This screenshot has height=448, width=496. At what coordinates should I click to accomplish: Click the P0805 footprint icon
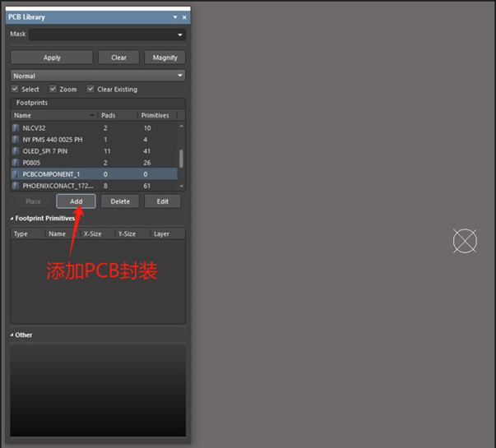15,163
